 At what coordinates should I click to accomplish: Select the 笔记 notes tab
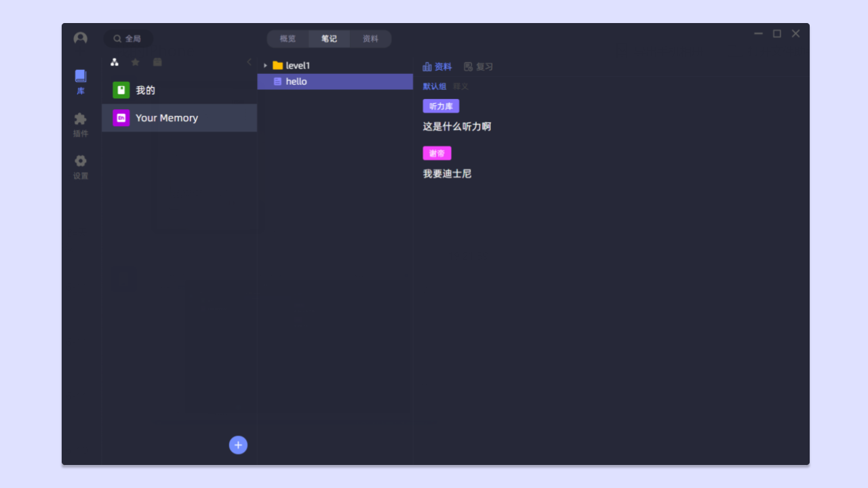[x=329, y=39]
